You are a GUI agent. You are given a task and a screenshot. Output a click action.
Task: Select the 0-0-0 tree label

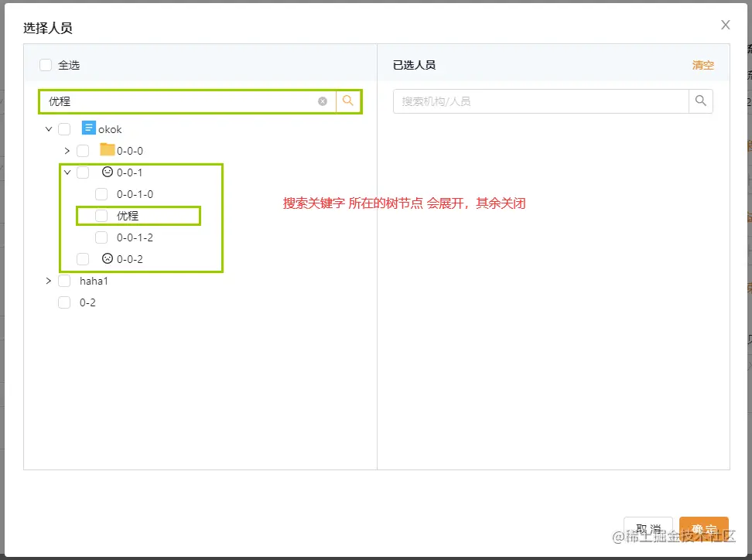click(x=129, y=151)
